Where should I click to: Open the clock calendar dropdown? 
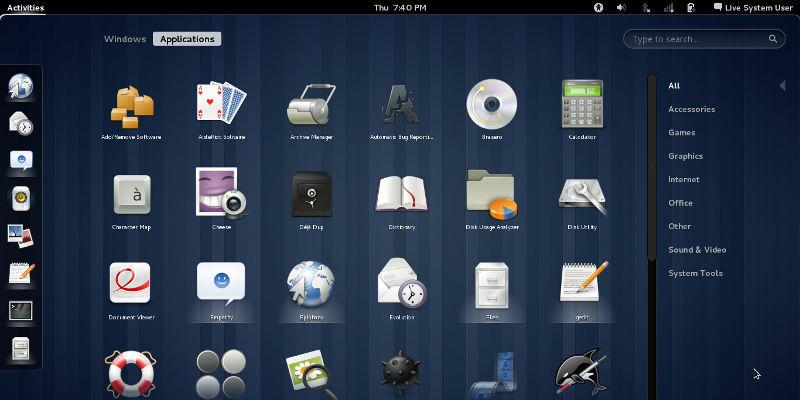click(399, 7)
